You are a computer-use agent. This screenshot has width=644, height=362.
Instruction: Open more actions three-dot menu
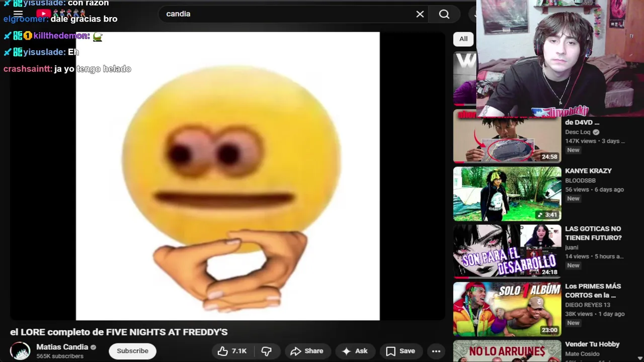(x=436, y=351)
